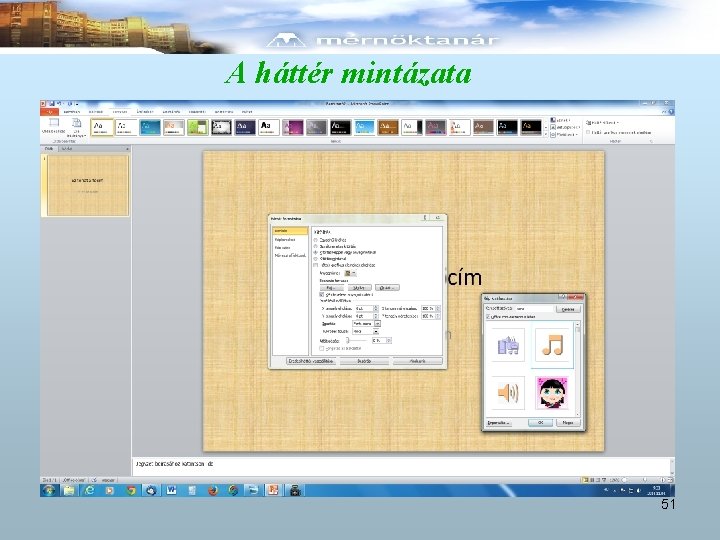Select slide 1 thumbnail in the slide panel
The width and height of the screenshot is (720, 540).
pos(88,186)
